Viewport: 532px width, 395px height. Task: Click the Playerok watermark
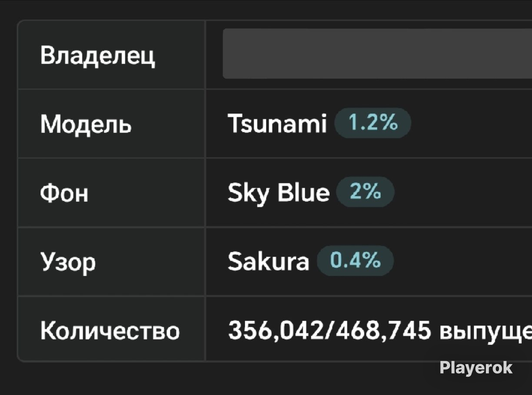(476, 368)
